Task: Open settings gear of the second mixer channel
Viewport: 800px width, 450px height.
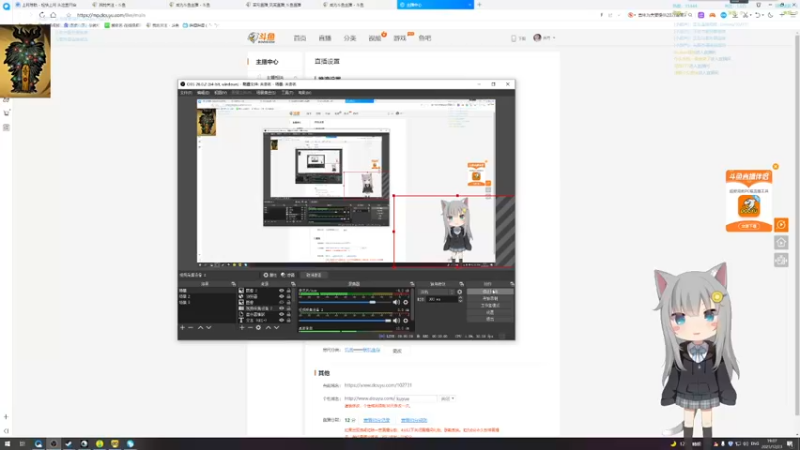Action: [x=406, y=320]
